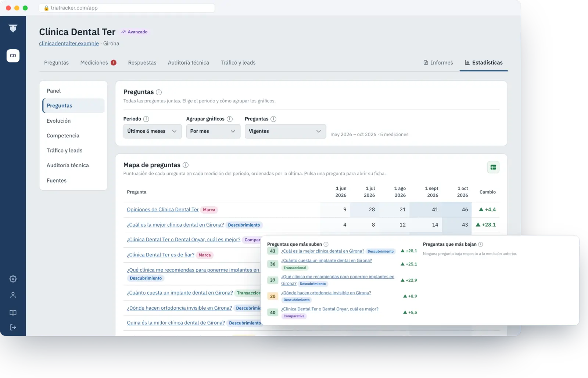Screen dimensions: 588x378
Task: Open ¿Clínica Dental Ter es de fiar? question
Action: (161, 255)
